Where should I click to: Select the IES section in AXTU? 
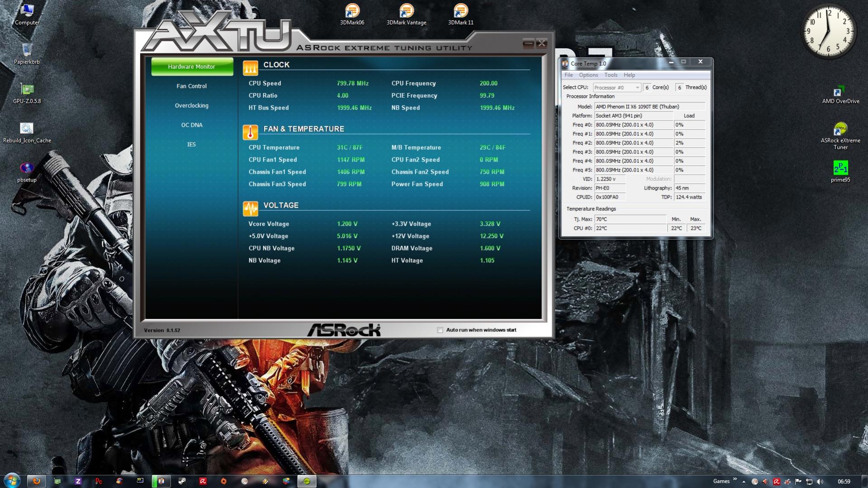coord(192,144)
